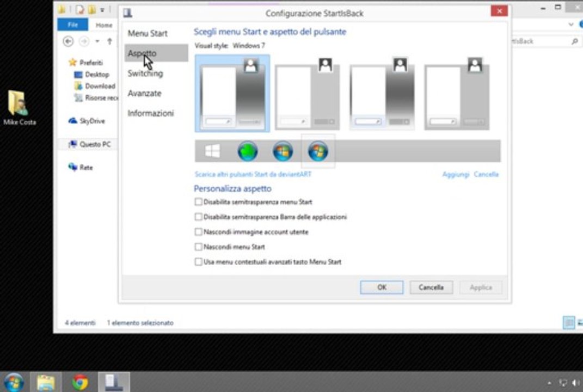Expand the Explorer ribbon chevron

click(571, 24)
